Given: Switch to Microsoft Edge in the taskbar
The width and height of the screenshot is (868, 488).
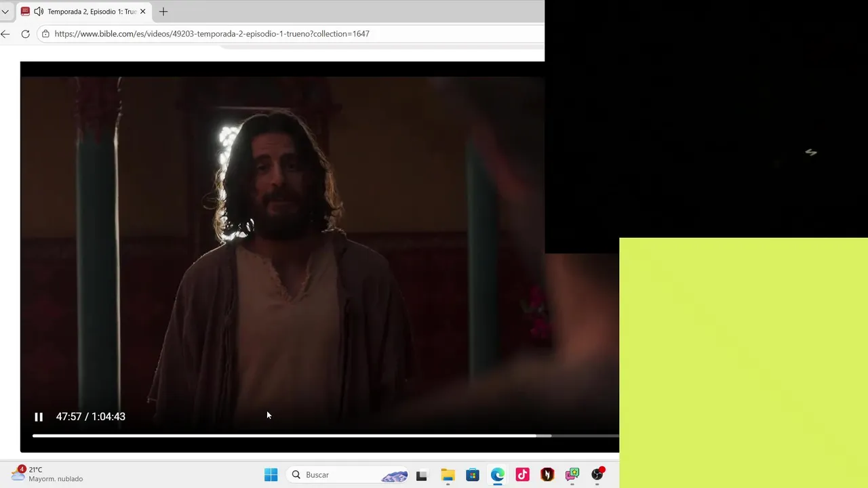Looking at the screenshot, I should (498, 475).
